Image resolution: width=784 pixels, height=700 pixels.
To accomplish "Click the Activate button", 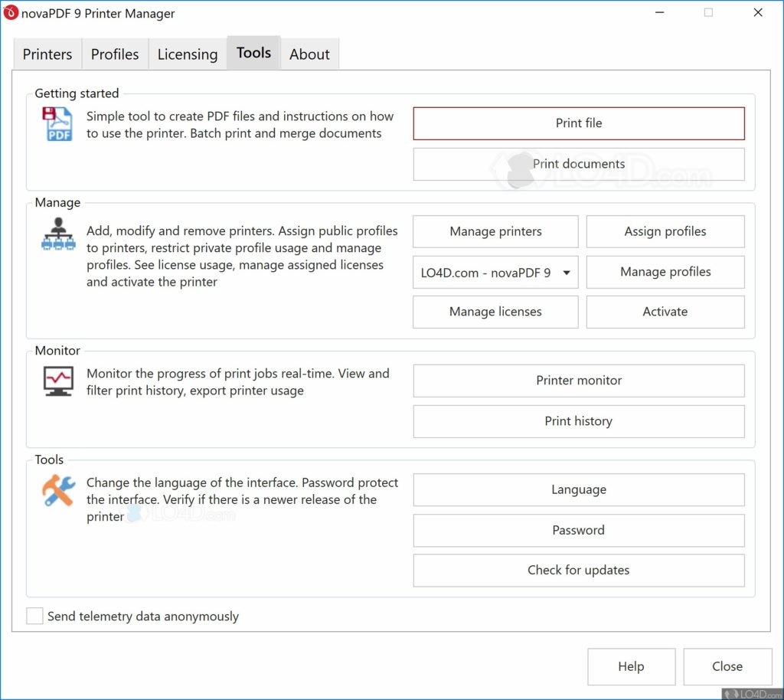I will pos(665,312).
